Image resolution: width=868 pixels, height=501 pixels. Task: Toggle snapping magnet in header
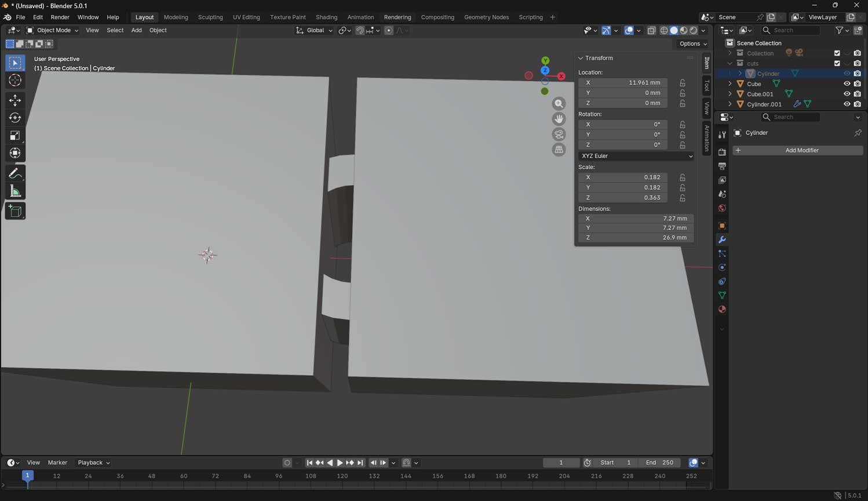(x=360, y=30)
